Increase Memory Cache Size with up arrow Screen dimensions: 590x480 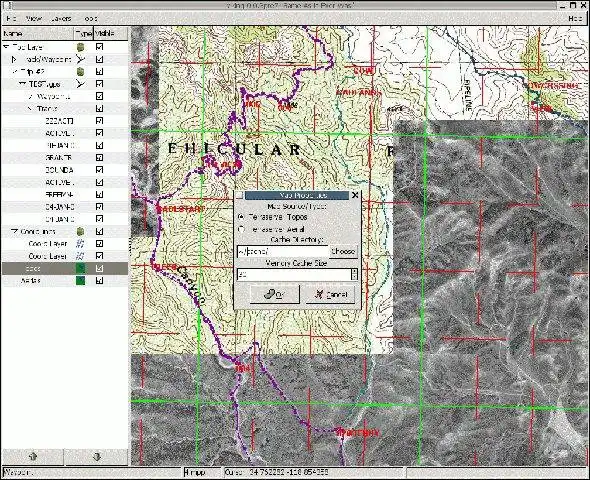pyautogui.click(x=354, y=271)
